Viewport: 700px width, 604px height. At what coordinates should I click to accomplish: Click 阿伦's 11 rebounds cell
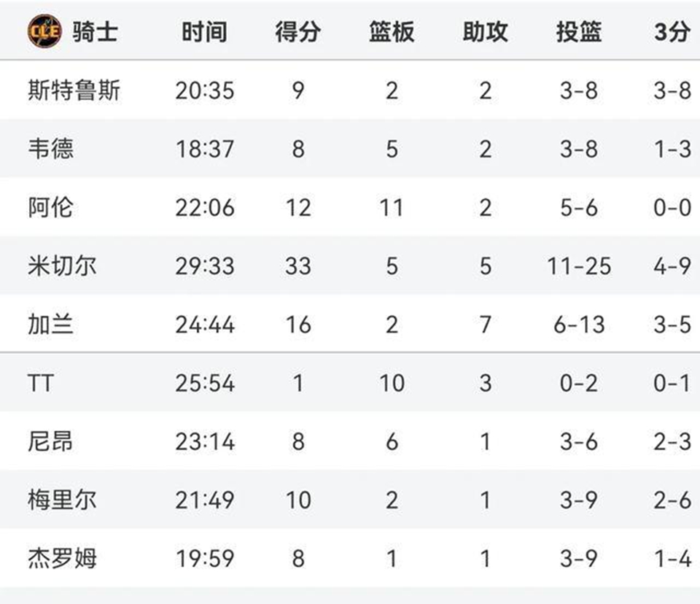(x=392, y=208)
